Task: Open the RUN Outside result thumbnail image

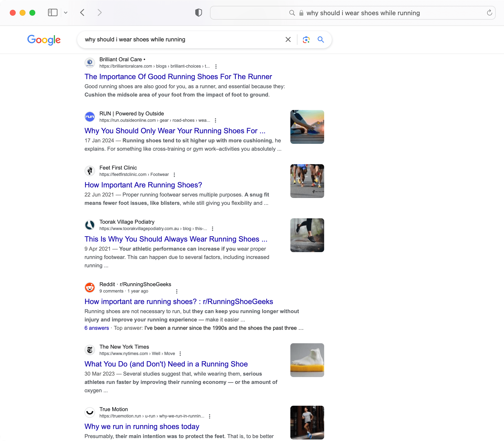Action: (x=307, y=127)
